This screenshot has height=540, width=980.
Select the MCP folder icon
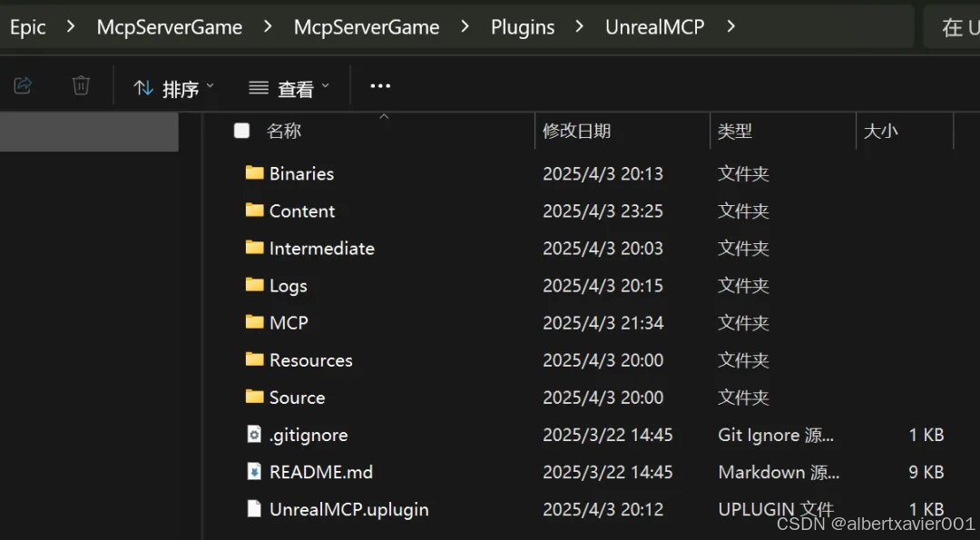(254, 322)
